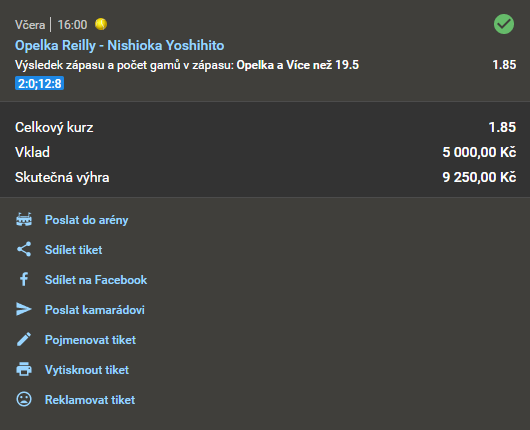Click the sad face complaint icon
530x430 pixels.
(24, 399)
